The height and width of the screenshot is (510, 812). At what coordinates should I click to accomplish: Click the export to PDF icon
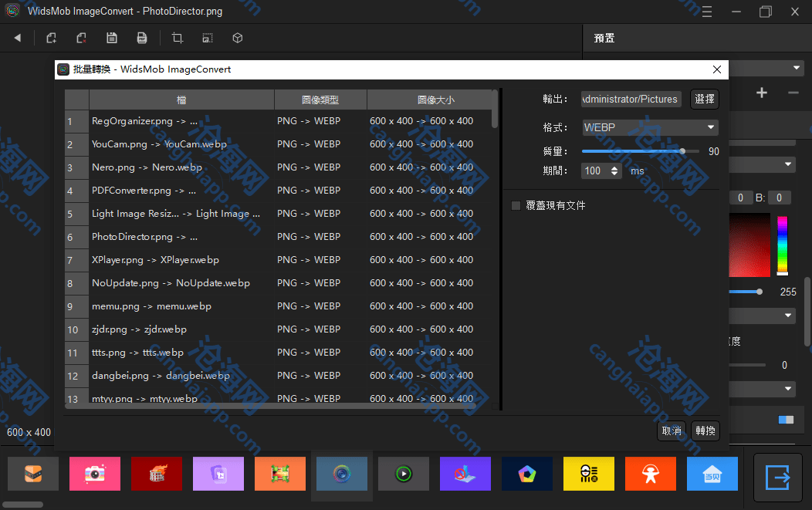(x=142, y=38)
